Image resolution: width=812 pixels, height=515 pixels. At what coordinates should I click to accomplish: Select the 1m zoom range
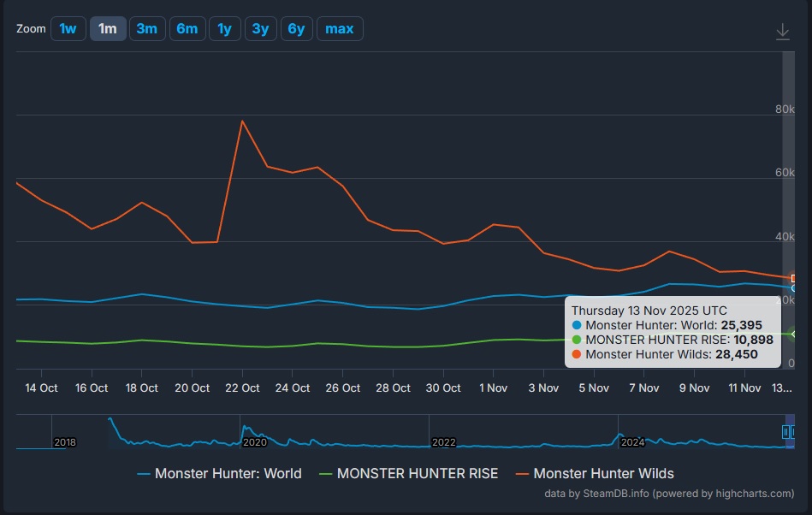107,28
